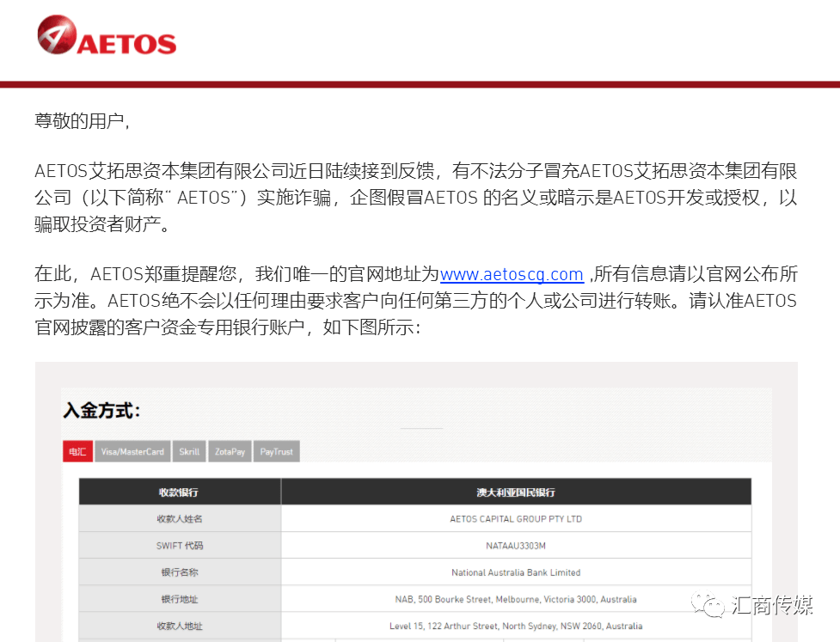This screenshot has width=840, height=642.
Task: Click the 入金方式 heading
Action: 101,411
